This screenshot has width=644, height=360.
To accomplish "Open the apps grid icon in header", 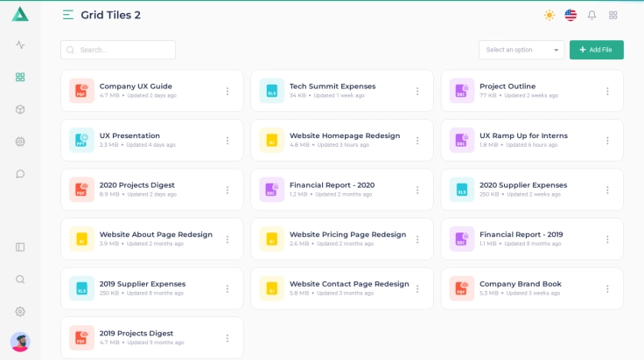I will click(612, 15).
